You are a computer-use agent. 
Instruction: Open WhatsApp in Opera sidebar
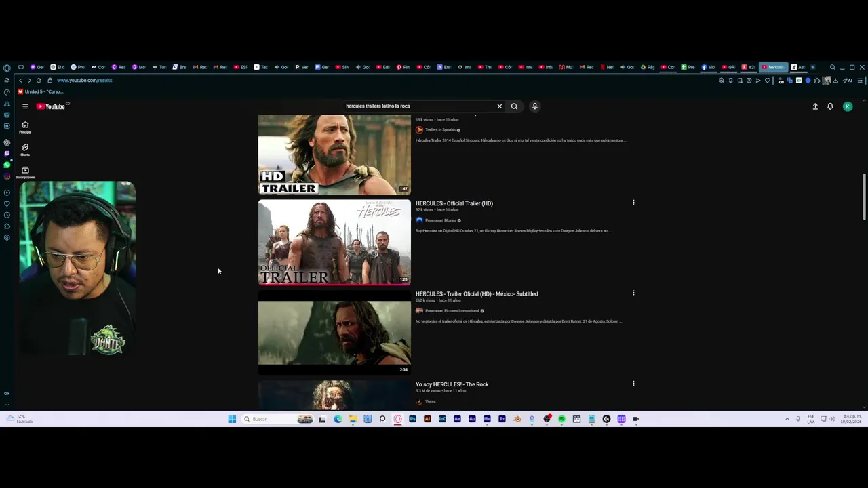[7, 165]
